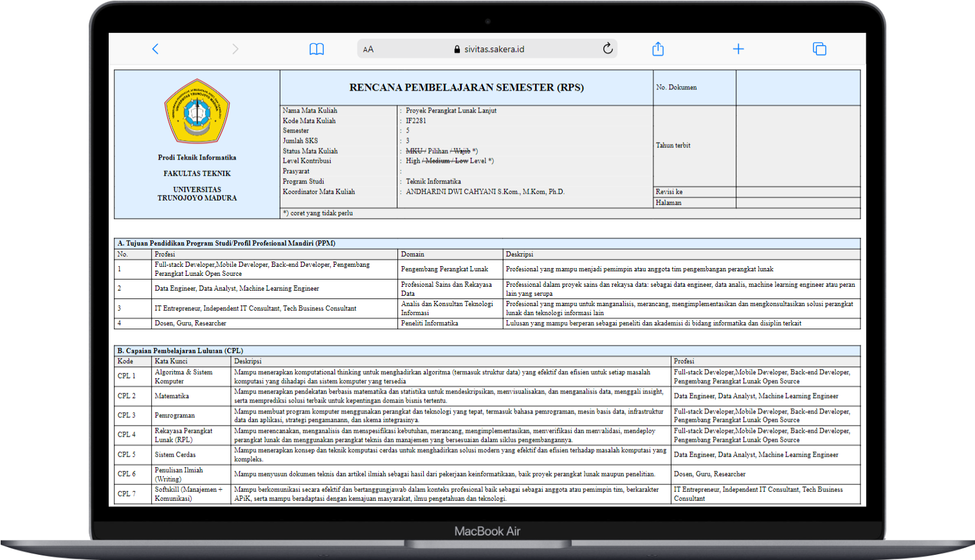Select course code IF2281
This screenshot has height=560, width=975.
pyautogui.click(x=415, y=121)
